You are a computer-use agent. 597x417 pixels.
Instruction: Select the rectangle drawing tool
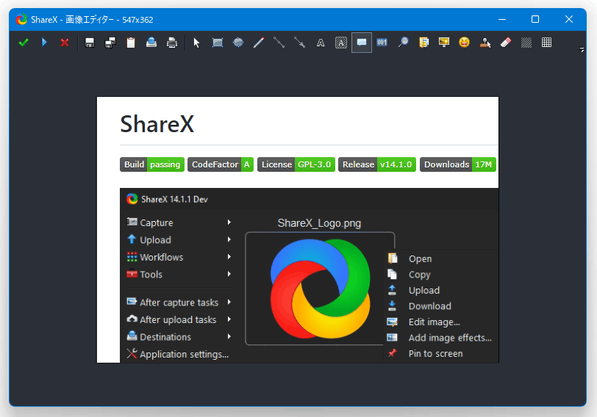click(217, 42)
